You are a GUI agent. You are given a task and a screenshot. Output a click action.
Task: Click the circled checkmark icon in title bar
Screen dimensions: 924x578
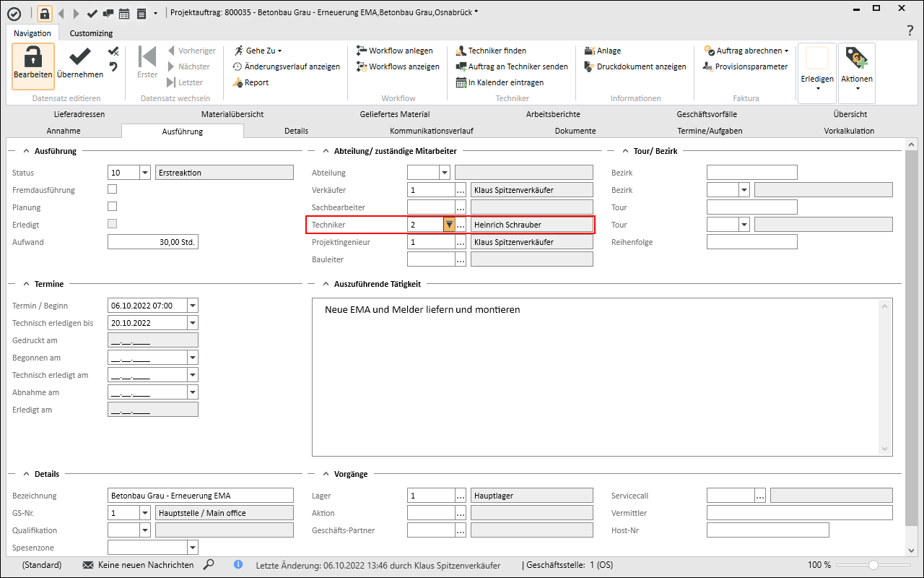pyautogui.click(x=14, y=13)
